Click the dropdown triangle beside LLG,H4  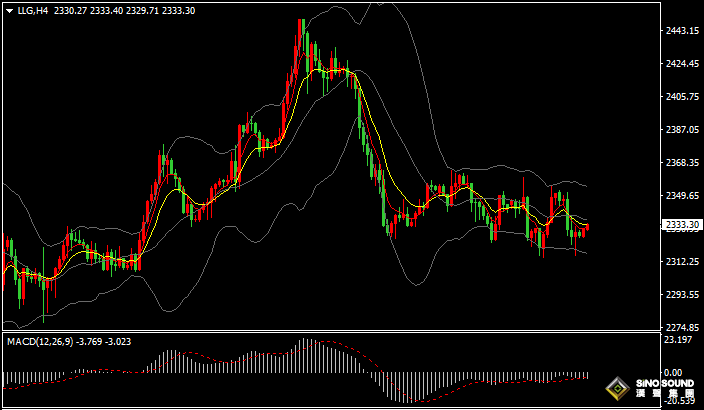9,11
